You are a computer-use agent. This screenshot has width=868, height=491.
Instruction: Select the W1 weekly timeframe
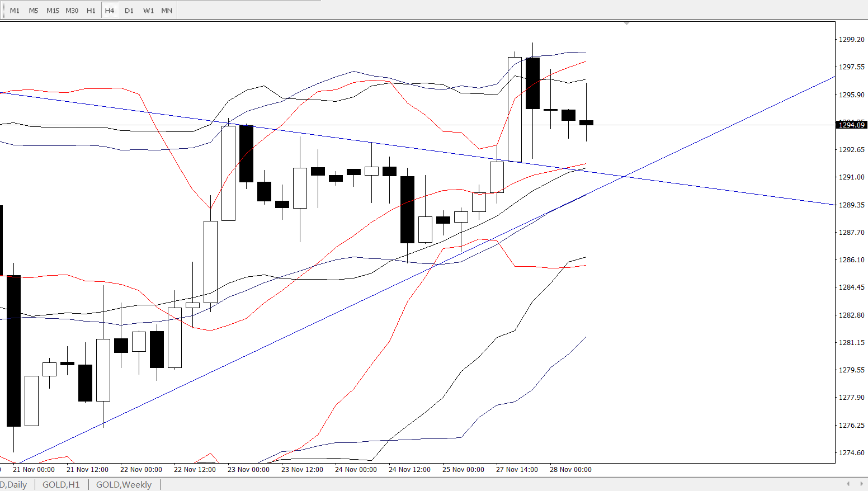[x=148, y=11]
